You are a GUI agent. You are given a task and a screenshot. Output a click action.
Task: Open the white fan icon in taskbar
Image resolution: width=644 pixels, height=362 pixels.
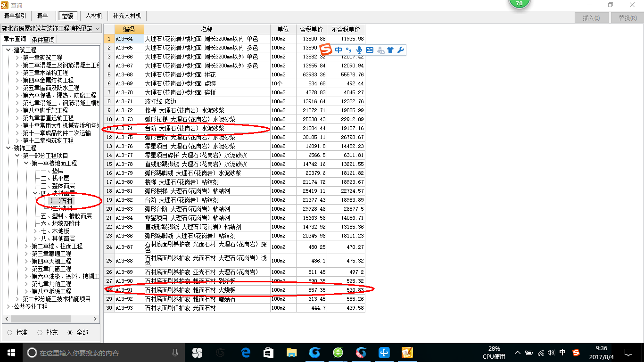(198, 353)
